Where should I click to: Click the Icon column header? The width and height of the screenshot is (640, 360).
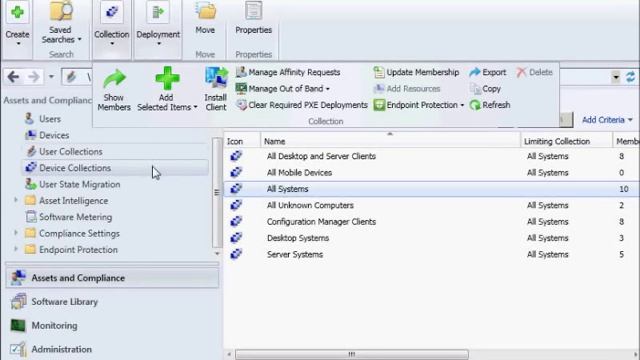[x=242, y=141]
